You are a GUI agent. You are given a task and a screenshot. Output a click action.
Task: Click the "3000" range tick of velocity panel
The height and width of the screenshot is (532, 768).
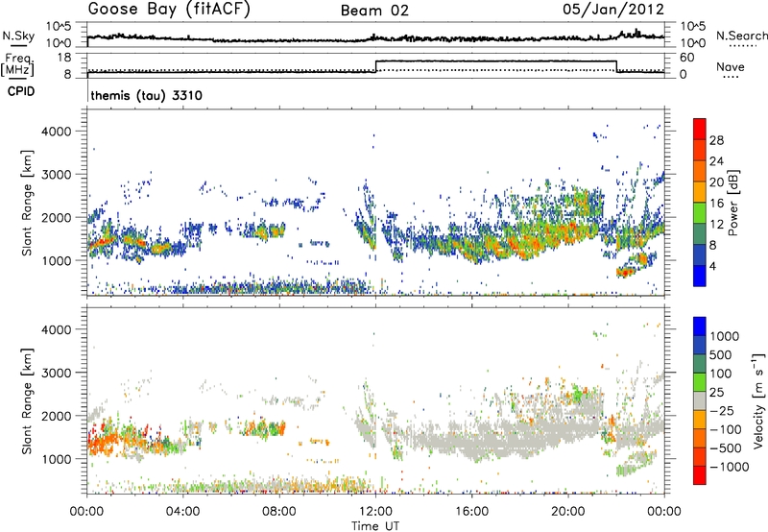pyautogui.click(x=56, y=373)
